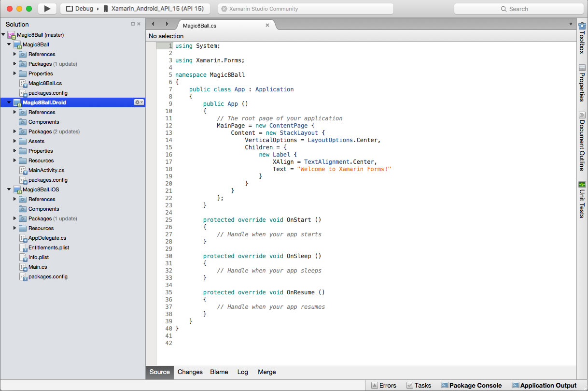Expand Packages (2 updates) under Magic8Ball.Droid
Image resolution: width=588 pixels, height=391 pixels.
pos(15,131)
